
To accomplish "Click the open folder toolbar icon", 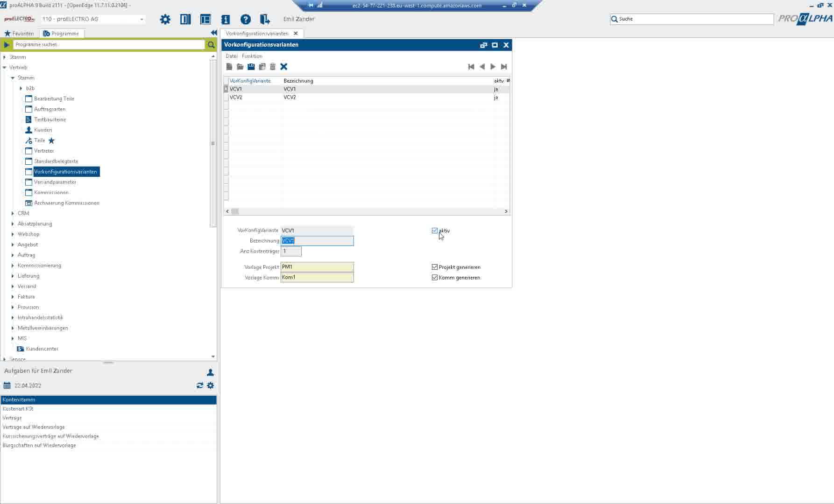I will point(240,67).
